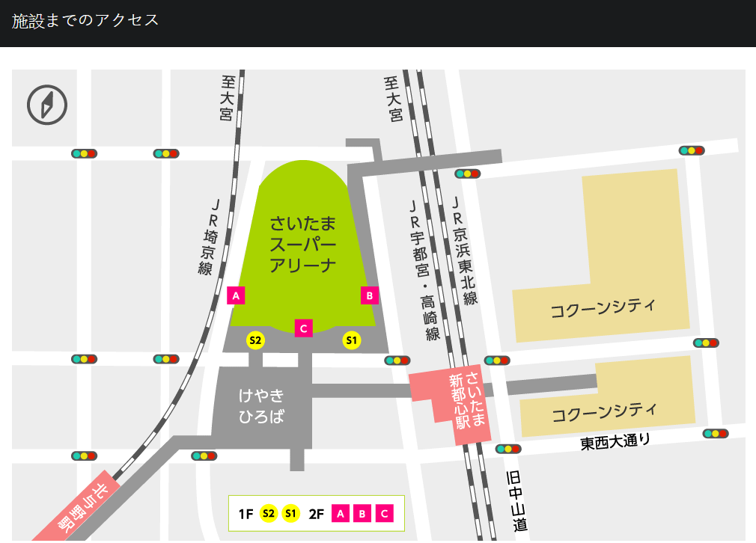Screen dimensions: 756x543
Task: Click the S1 entrance marker on the map
Action: [x=352, y=340]
